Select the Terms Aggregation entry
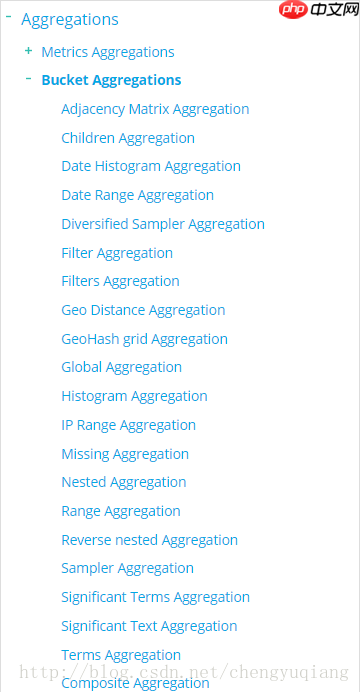The height and width of the screenshot is (692, 360). pyautogui.click(x=121, y=655)
